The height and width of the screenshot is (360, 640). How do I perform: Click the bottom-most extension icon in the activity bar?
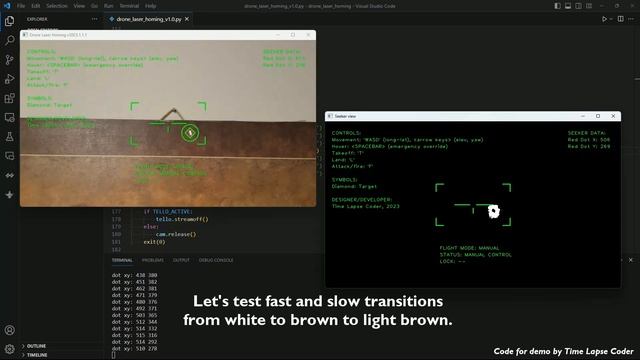(x=9, y=195)
